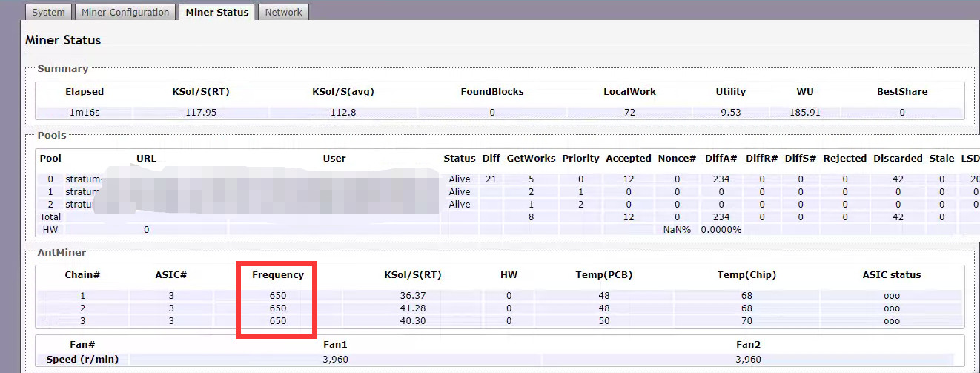Screen dimensions: 980x373
Task: Open the System tab
Action: click(x=48, y=12)
